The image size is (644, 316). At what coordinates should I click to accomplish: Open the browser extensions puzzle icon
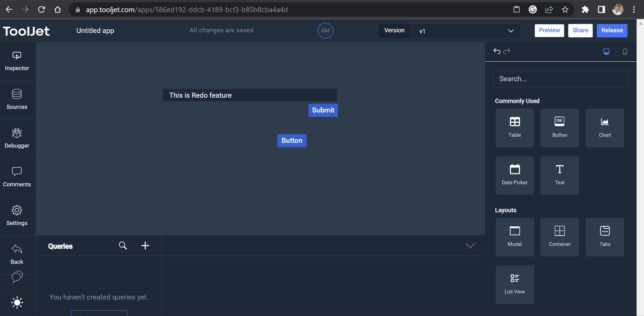pos(585,9)
